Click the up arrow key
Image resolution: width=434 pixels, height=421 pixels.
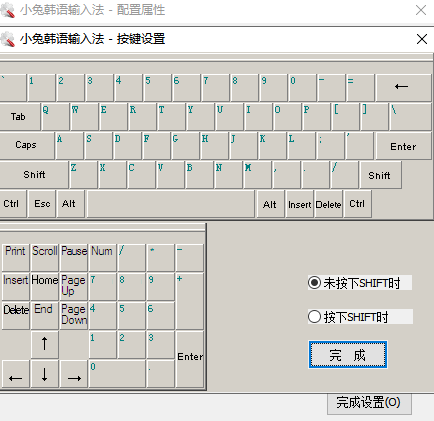[45, 344]
